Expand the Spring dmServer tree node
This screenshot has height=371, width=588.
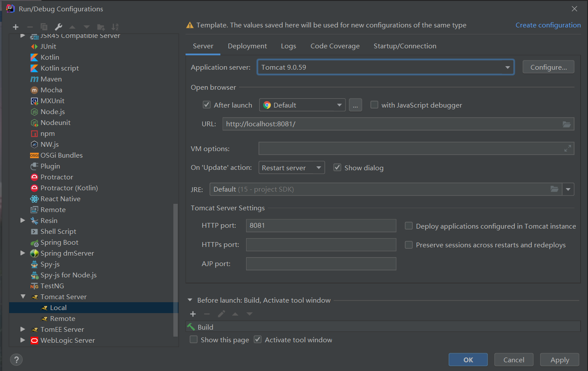pos(23,253)
